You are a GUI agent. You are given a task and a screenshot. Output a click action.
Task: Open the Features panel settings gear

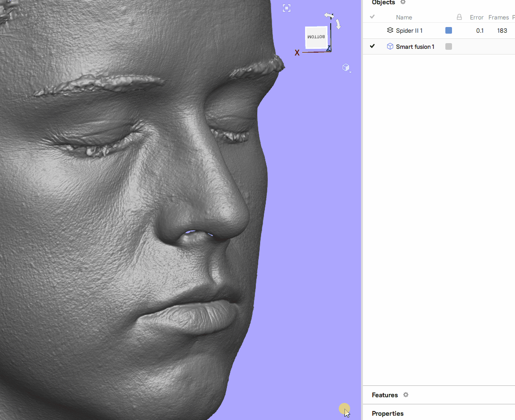pyautogui.click(x=406, y=395)
